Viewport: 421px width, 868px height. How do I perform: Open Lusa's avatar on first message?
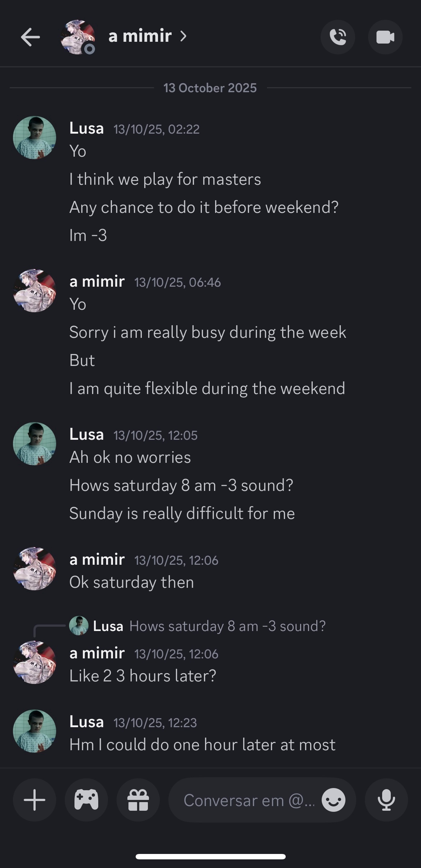[x=35, y=138]
